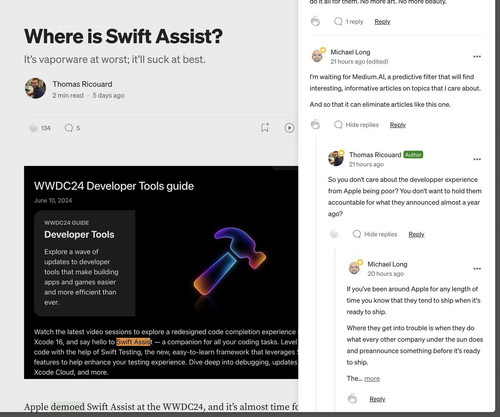Click the 5 days ago publish date
This screenshot has width=500, height=417.
pos(108,95)
